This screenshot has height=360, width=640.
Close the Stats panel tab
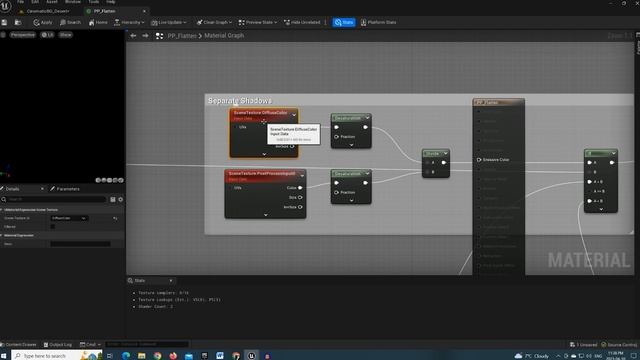[x=171, y=281]
